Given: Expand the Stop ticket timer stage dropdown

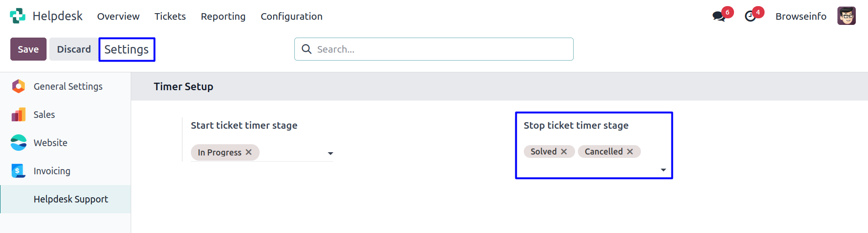Looking at the screenshot, I should coord(663,170).
